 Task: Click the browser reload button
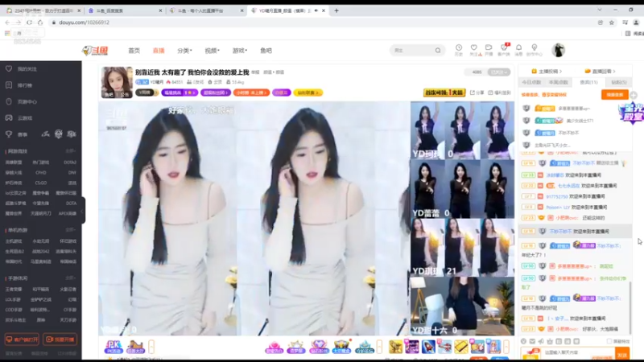click(29, 23)
